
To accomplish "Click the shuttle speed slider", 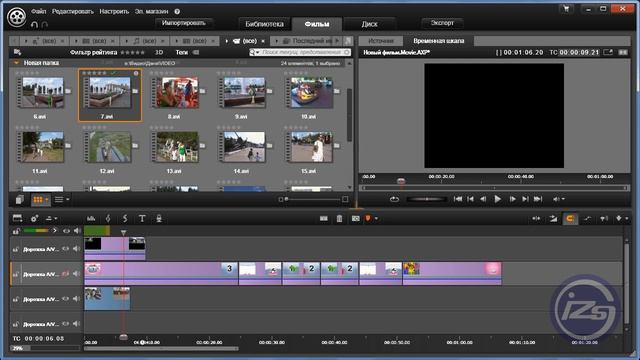I will (426, 199).
